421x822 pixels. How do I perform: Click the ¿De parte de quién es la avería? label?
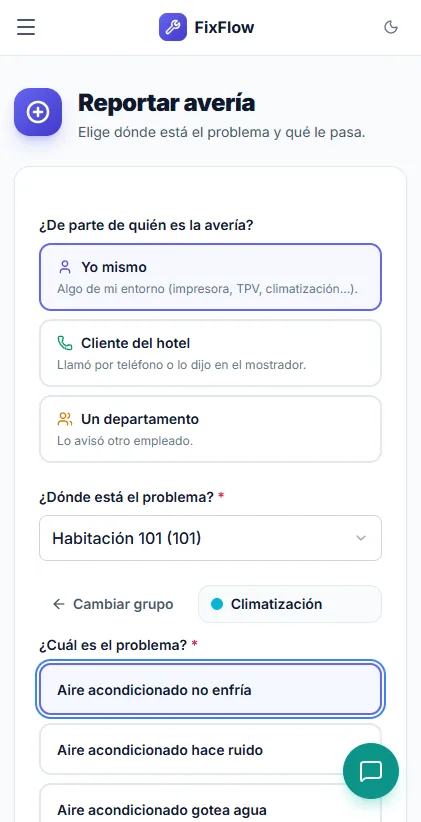[146, 226]
